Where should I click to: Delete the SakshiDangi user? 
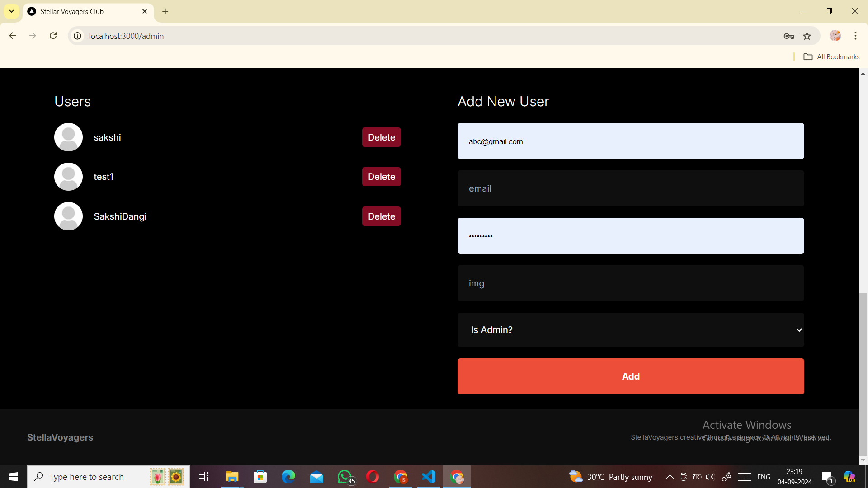381,216
